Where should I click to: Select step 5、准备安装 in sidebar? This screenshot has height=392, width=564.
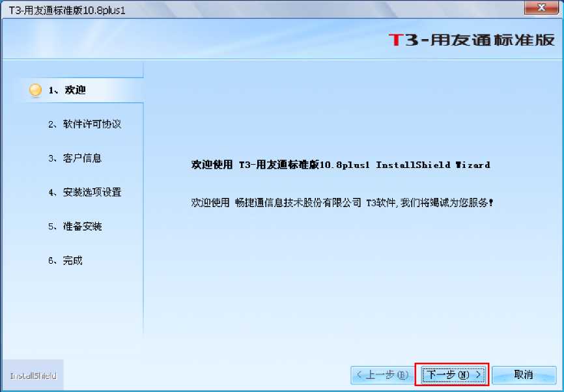tap(75, 226)
